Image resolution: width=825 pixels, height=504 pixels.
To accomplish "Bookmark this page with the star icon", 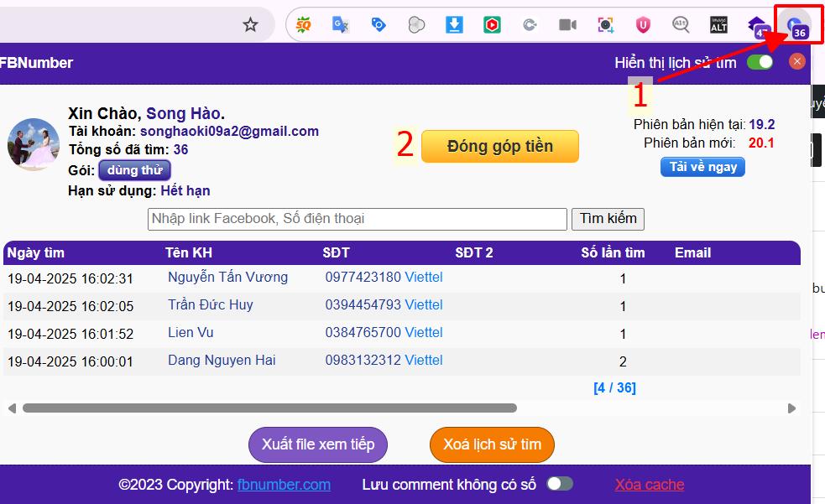I will point(250,24).
